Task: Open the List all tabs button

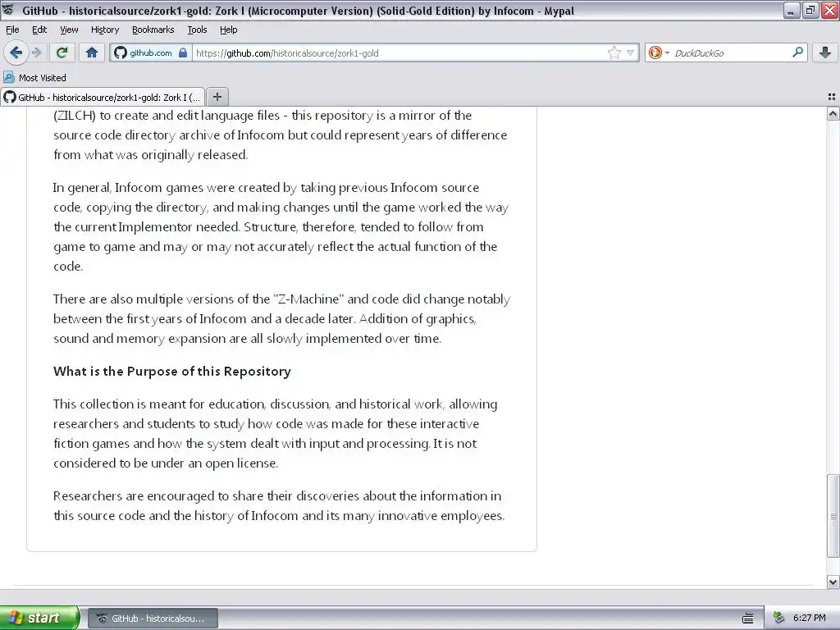Action: click(832, 97)
